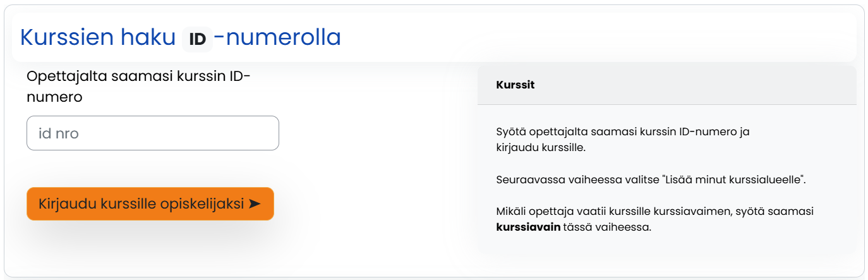
Task: Click the "Kurssien haku" heading text
Action: (x=98, y=38)
